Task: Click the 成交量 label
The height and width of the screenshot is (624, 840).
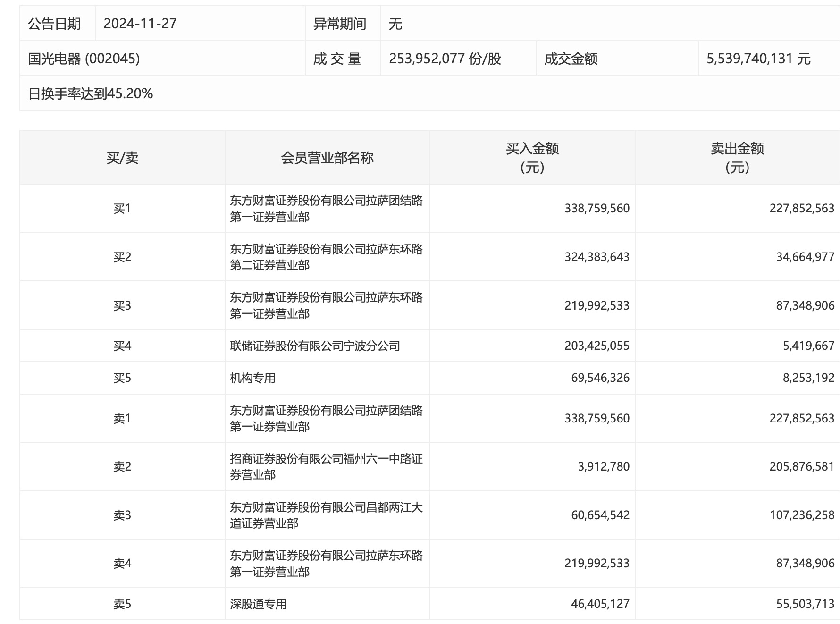Action: pos(337,59)
